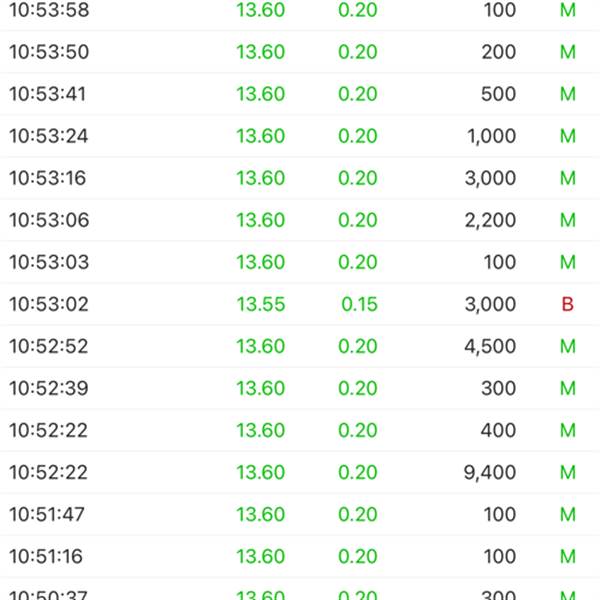
Task: Select the 2,200 volume at 10:53:06
Action: pyautogui.click(x=490, y=220)
